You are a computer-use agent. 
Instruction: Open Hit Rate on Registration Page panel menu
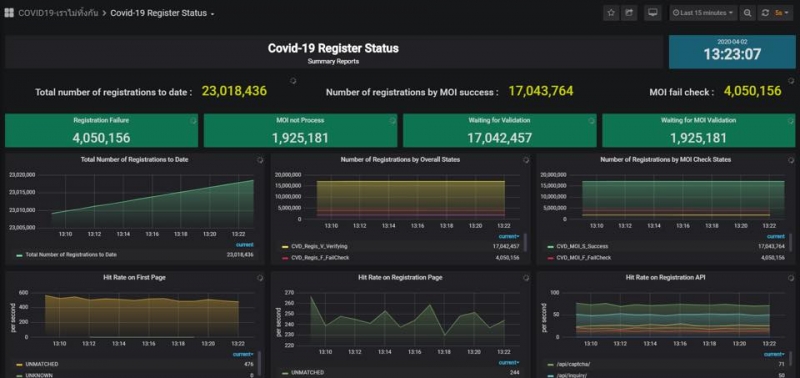[400, 278]
